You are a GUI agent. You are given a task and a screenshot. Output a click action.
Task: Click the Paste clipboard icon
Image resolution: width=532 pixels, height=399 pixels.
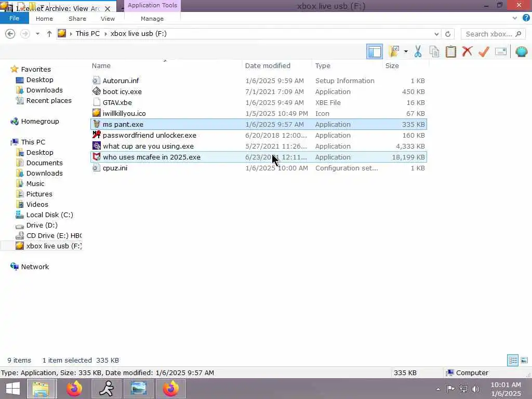(x=450, y=51)
